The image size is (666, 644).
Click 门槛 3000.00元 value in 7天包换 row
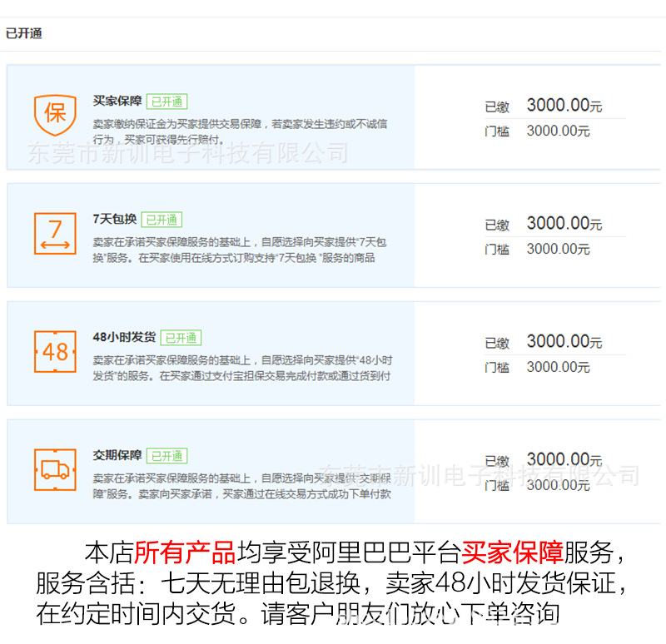point(558,249)
